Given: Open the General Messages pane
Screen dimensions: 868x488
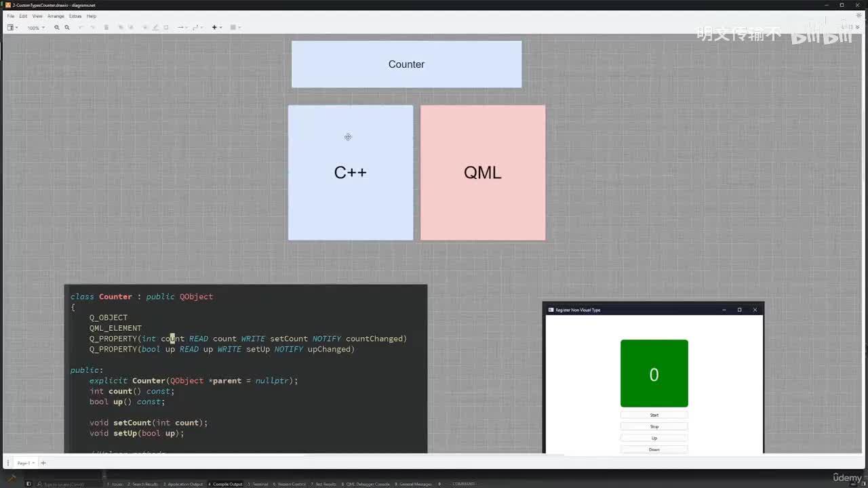Looking at the screenshot, I should (x=414, y=484).
